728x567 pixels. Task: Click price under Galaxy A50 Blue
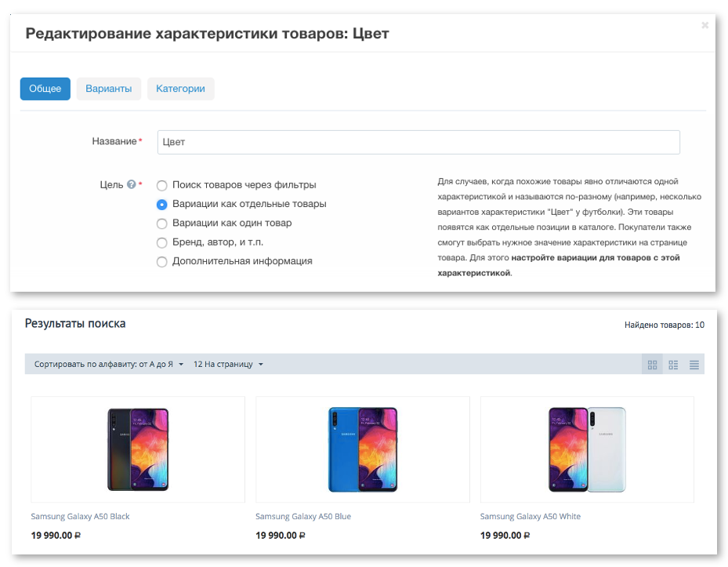(281, 536)
